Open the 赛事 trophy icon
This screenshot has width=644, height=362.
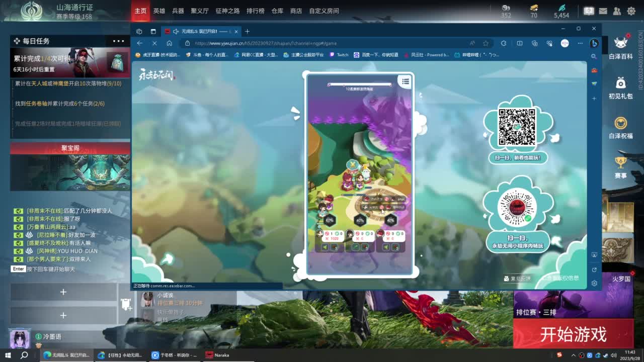click(x=621, y=167)
